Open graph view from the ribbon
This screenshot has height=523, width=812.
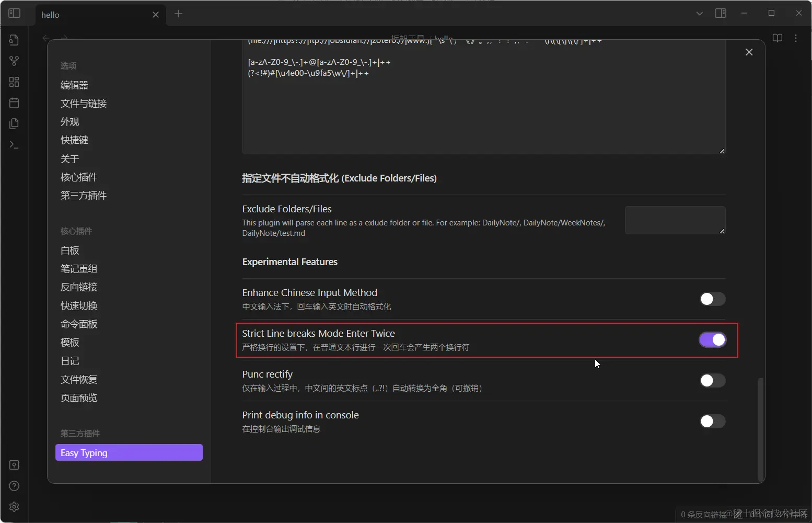click(x=14, y=61)
